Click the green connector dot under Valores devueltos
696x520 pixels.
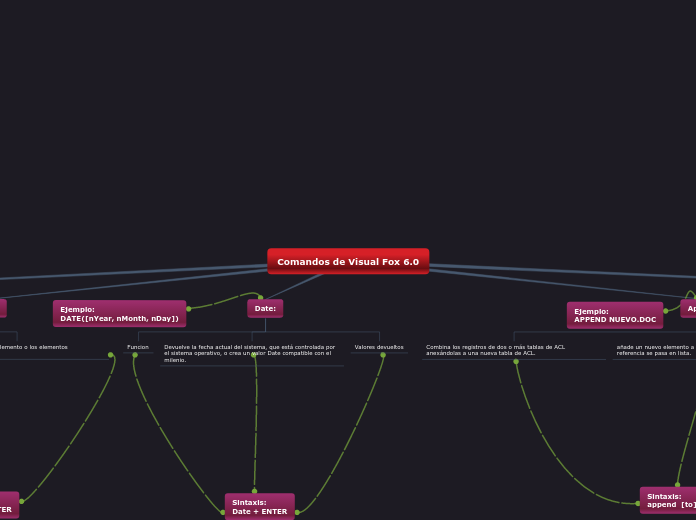(x=383, y=355)
